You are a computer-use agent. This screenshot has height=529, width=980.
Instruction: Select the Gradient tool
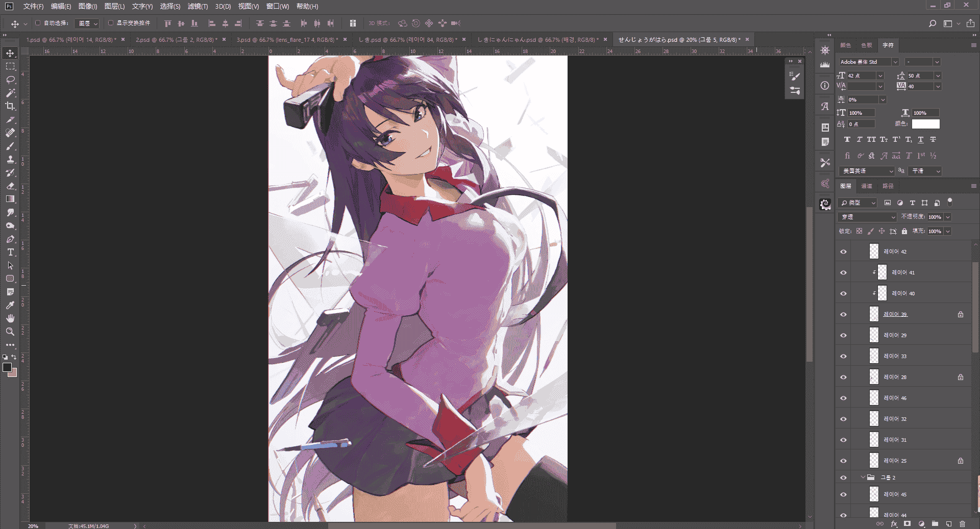click(x=10, y=199)
